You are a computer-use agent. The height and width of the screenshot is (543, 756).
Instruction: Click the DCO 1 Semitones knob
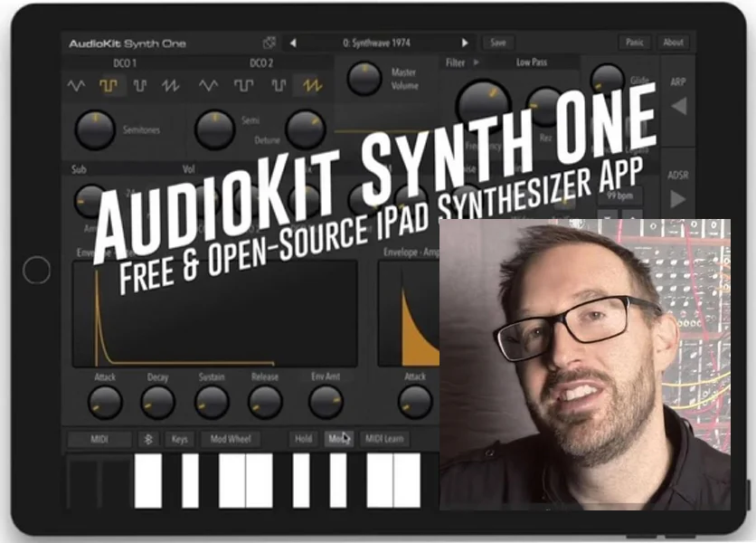(x=95, y=129)
